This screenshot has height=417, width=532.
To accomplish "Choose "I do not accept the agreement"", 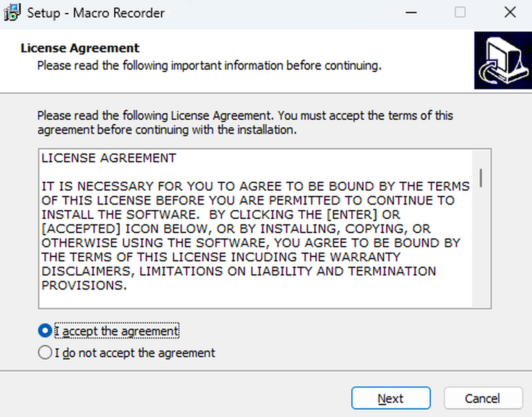I will (x=45, y=353).
